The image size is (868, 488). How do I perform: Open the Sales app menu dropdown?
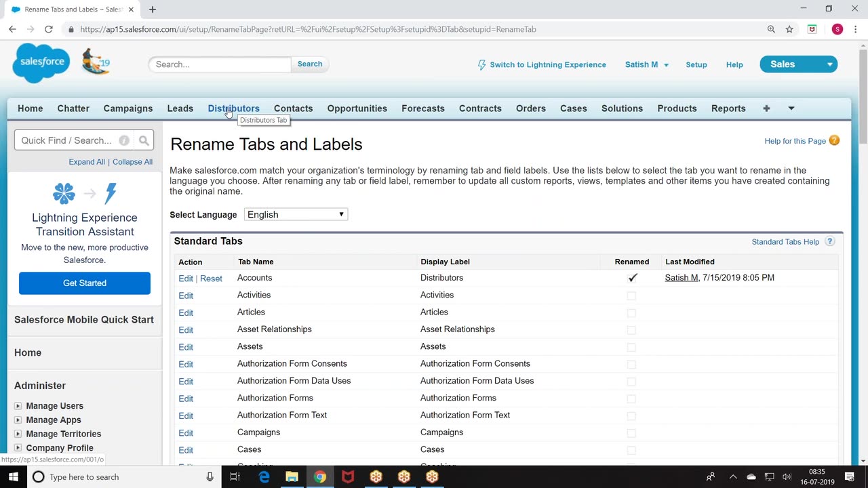click(799, 64)
